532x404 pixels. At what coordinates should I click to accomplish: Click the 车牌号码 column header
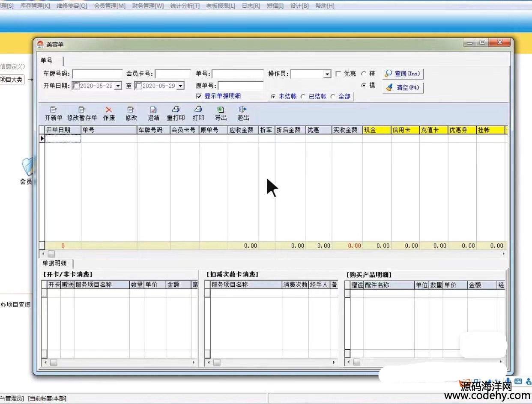[x=154, y=130]
